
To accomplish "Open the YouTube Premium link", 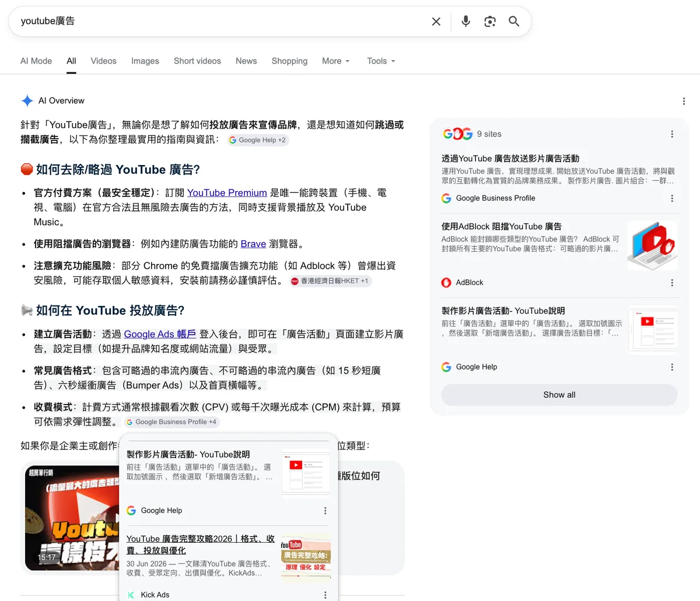I will [x=227, y=193].
